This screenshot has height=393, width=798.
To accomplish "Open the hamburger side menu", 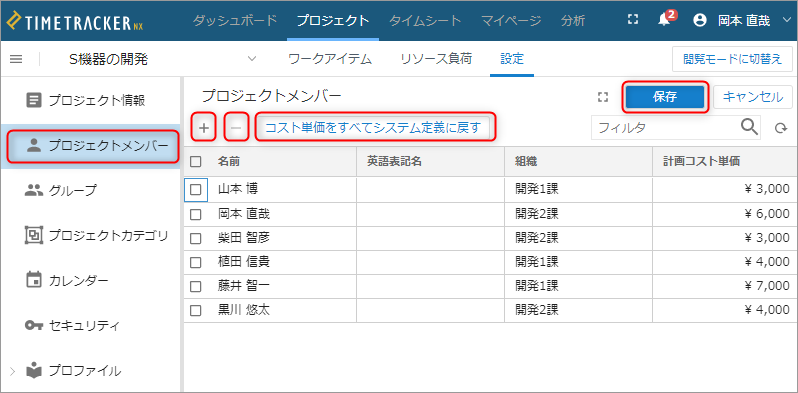I will click(x=16, y=59).
